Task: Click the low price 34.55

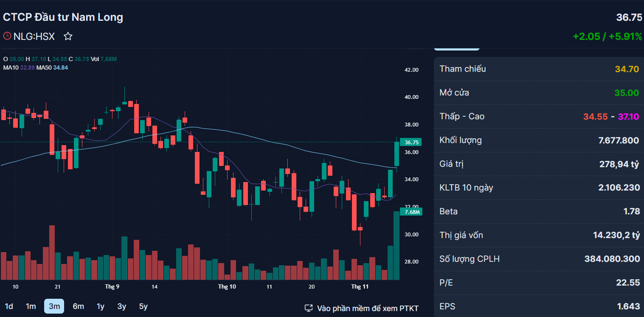Action: tap(596, 117)
